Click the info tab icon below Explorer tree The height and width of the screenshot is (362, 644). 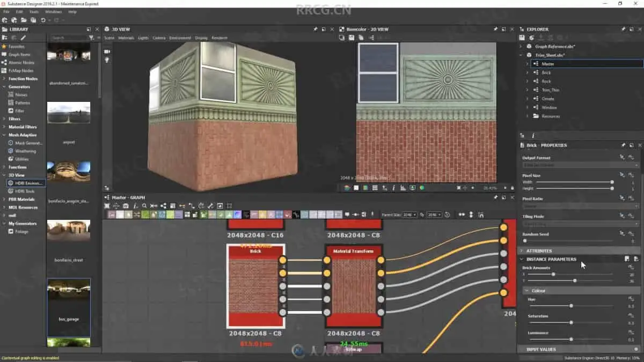[x=532, y=136]
